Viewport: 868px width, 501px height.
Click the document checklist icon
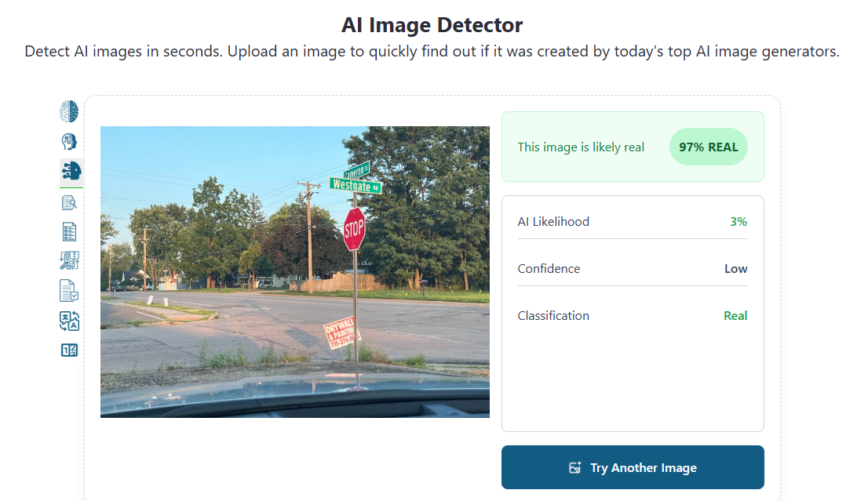tap(69, 232)
